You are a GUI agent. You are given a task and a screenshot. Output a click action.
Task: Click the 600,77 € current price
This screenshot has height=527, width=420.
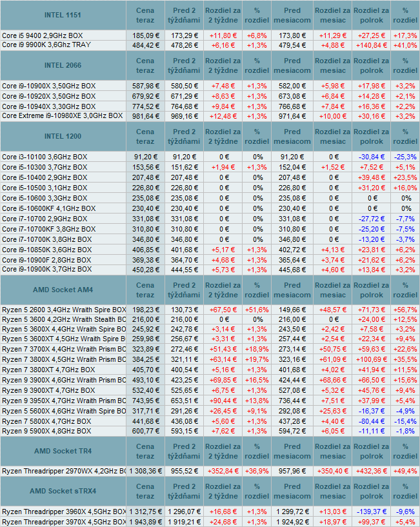[146, 432]
